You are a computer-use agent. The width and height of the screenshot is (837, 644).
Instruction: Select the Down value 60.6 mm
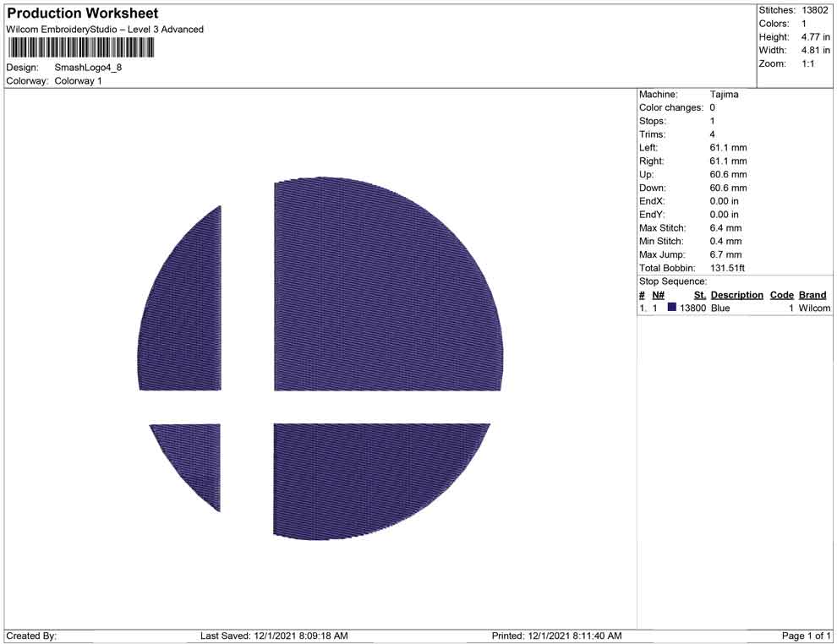(x=728, y=188)
